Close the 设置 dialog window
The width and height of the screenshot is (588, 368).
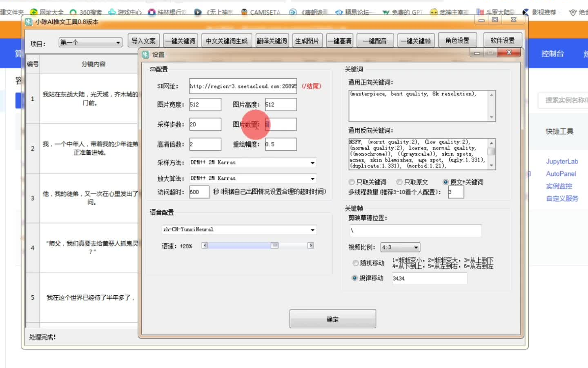(509, 53)
